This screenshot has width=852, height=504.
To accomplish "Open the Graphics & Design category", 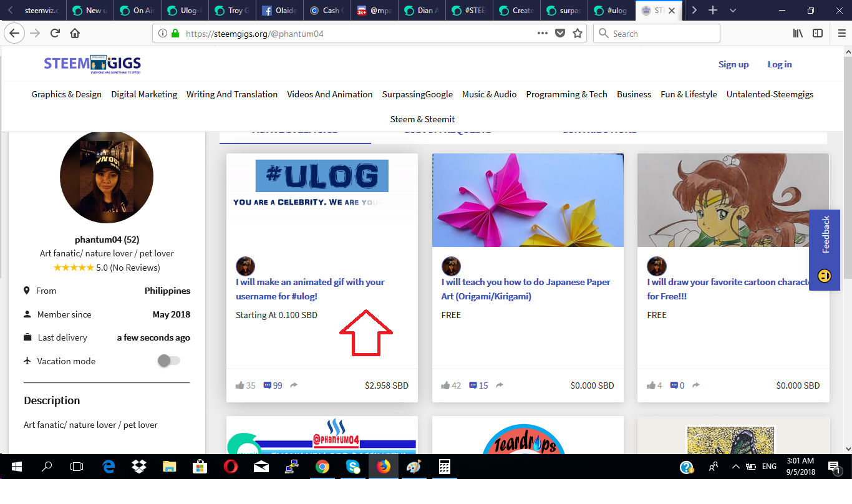I will click(x=67, y=94).
